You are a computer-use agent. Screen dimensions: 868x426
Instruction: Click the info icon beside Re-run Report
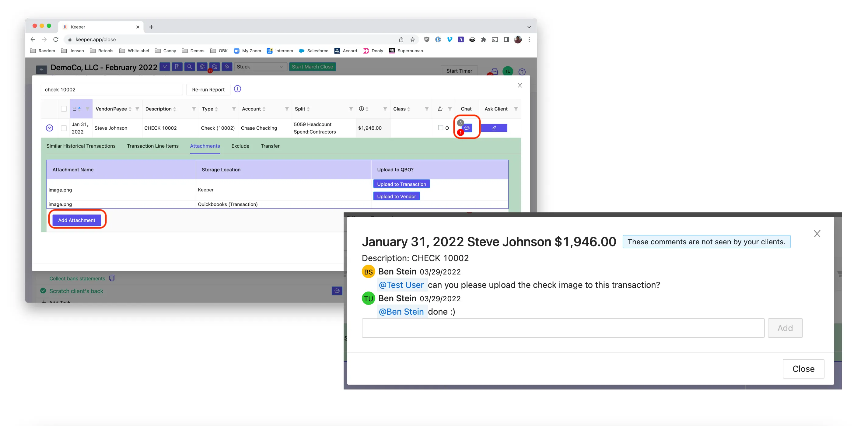click(238, 89)
